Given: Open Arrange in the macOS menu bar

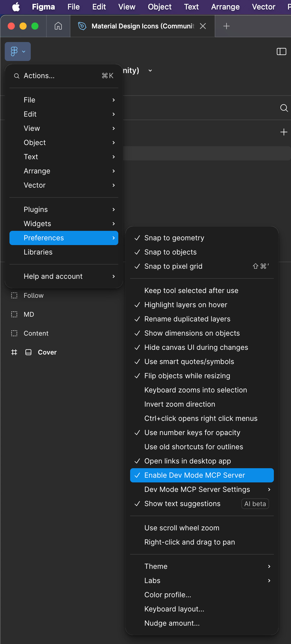Looking at the screenshot, I should point(225,7).
